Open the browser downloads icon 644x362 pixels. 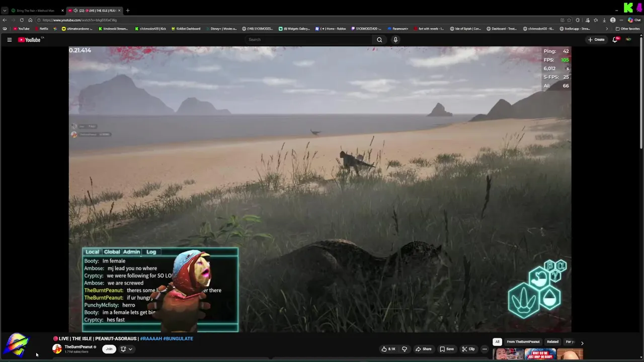coord(604,20)
